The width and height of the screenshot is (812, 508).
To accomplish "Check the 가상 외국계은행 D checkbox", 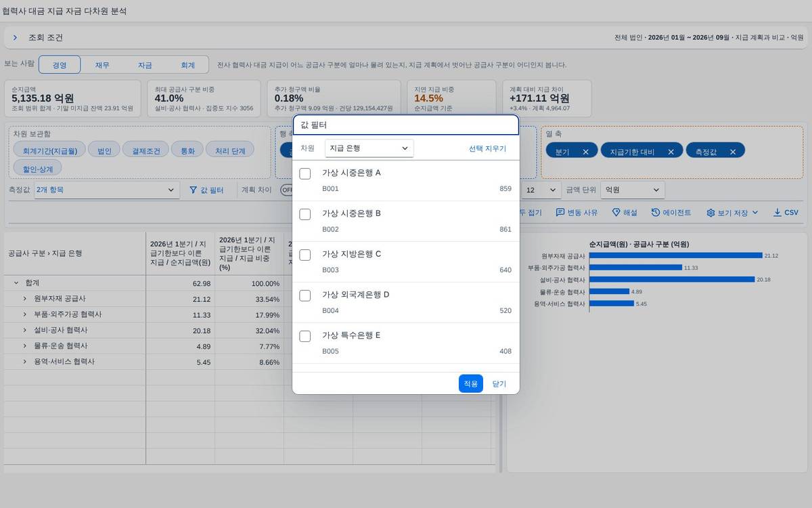I will click(x=305, y=296).
